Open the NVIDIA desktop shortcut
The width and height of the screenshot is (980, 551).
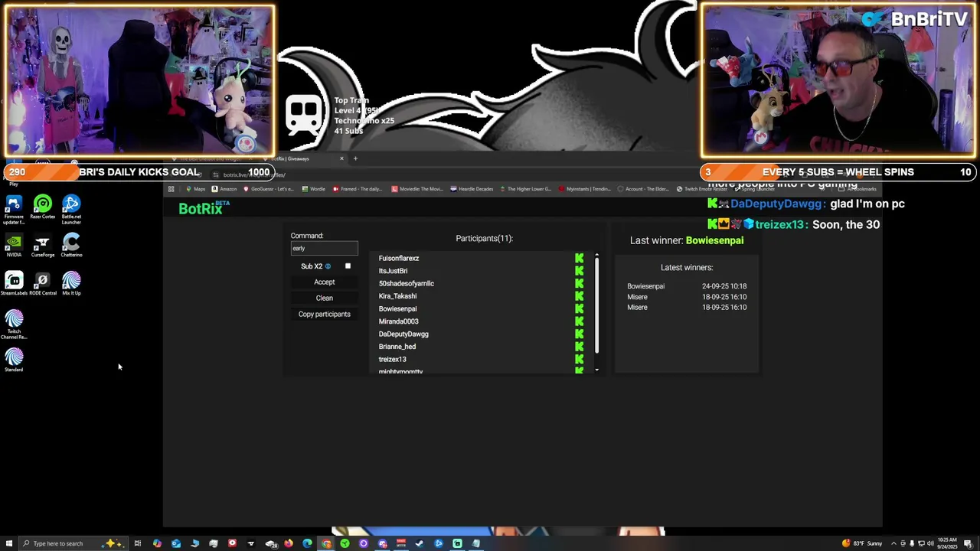14,246
